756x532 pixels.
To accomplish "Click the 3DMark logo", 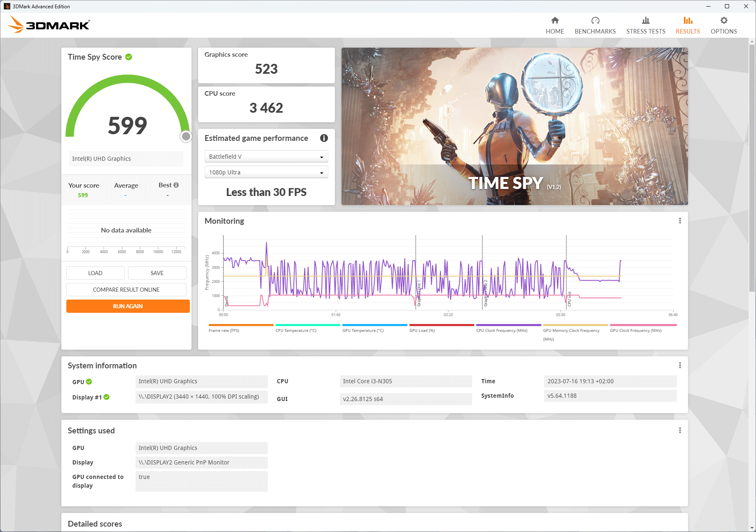I will coord(49,25).
